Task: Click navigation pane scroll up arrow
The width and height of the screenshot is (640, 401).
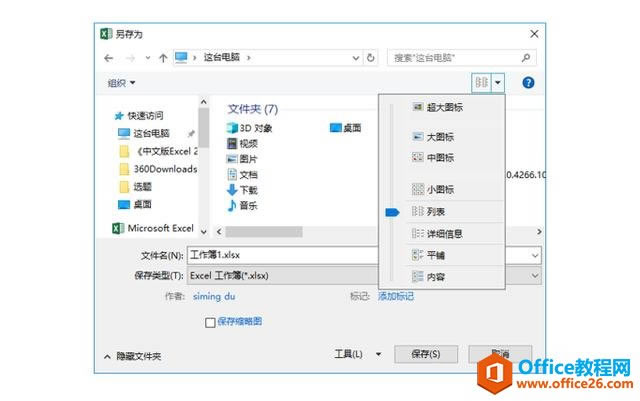Action: point(204,102)
